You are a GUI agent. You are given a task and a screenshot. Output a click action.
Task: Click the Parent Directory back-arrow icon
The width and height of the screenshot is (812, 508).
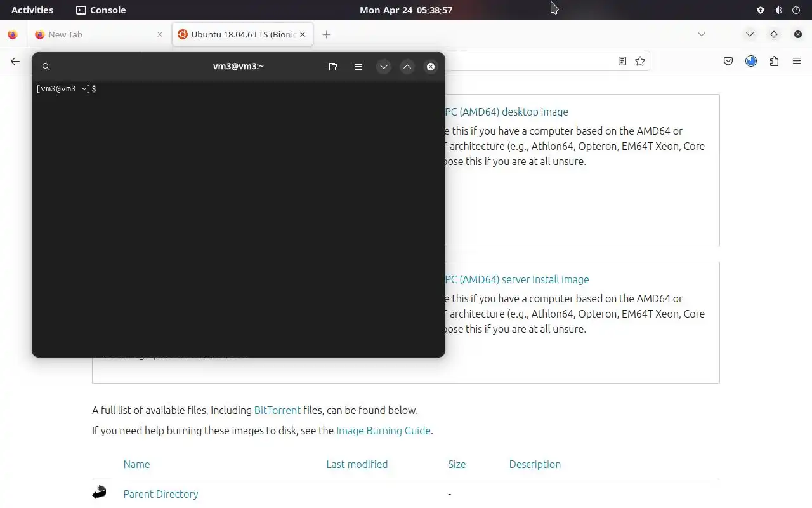[x=99, y=492]
